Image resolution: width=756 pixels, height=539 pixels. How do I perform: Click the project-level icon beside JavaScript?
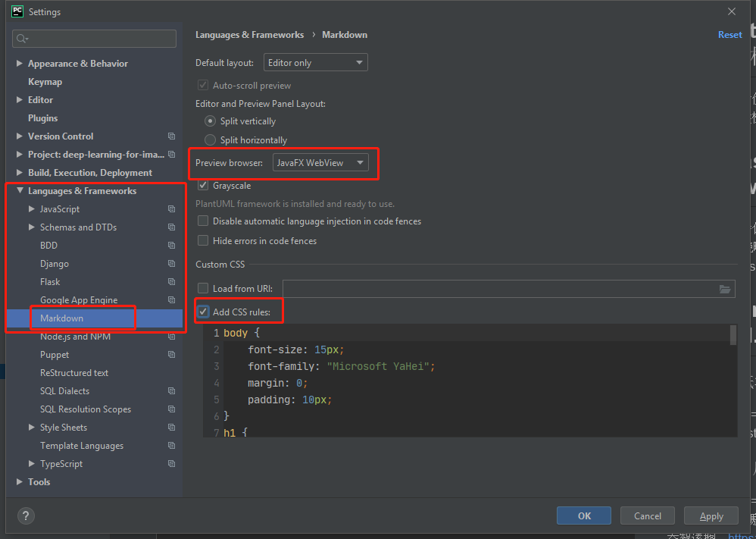(x=172, y=209)
